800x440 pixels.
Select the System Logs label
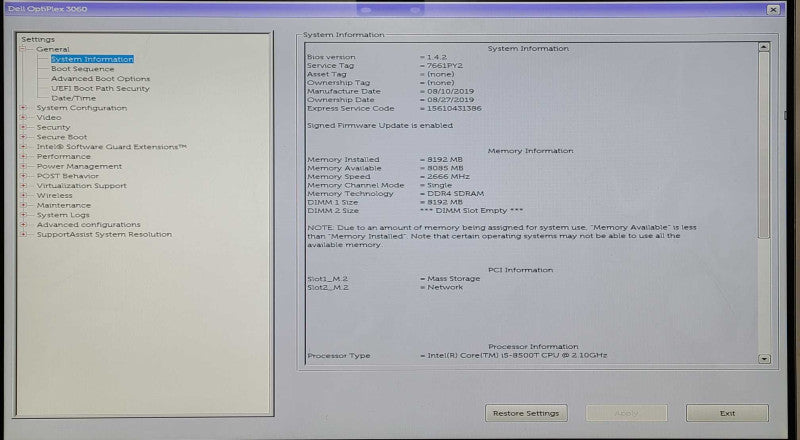pyautogui.click(x=63, y=214)
